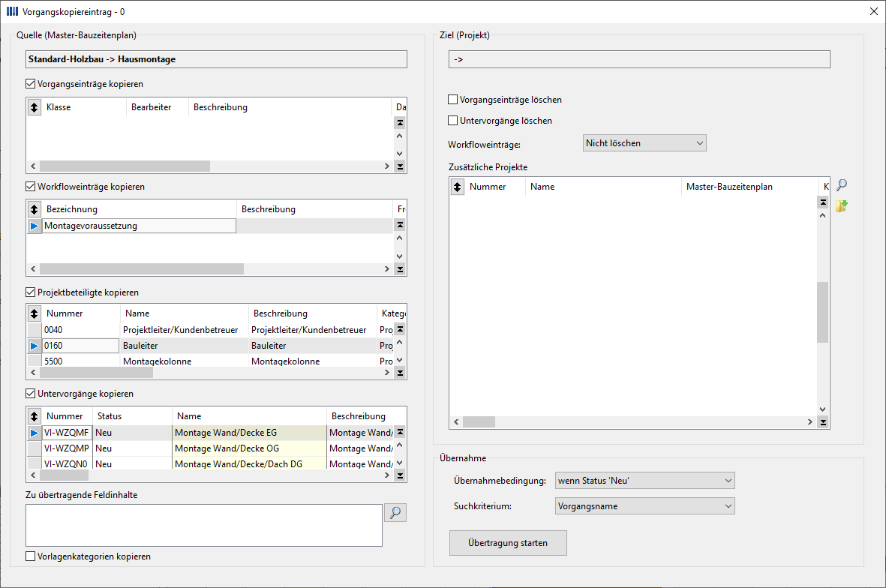The width and height of the screenshot is (886, 588).
Task: Sort by Klasse column header
Action: point(84,107)
